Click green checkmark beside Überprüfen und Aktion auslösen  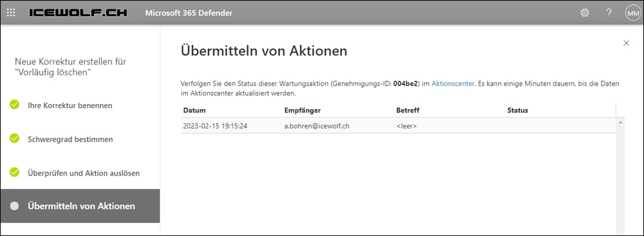[x=14, y=172]
